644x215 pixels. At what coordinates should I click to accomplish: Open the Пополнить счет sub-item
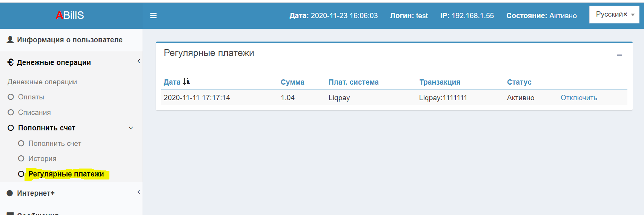55,143
